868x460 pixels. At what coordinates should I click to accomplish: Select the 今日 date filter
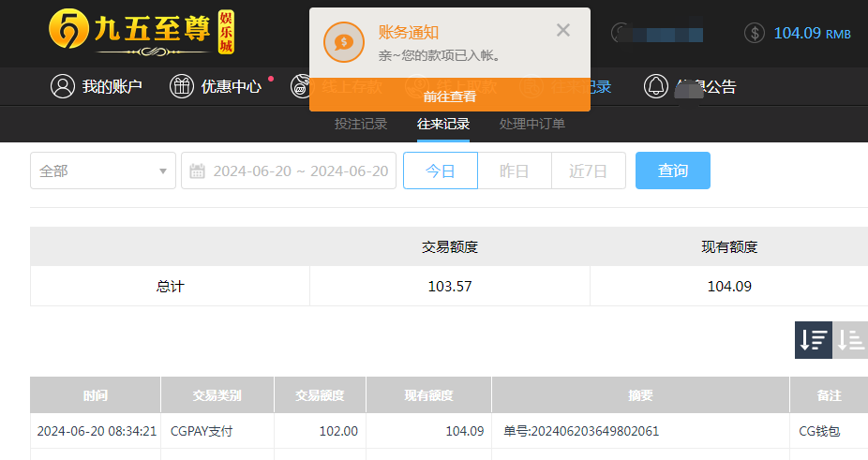441,171
